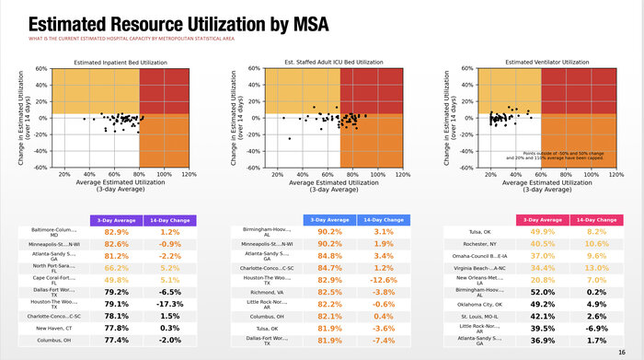Click the Est. Staffed Adult ICU chart title
The height and width of the screenshot is (360, 644).
[x=334, y=62]
